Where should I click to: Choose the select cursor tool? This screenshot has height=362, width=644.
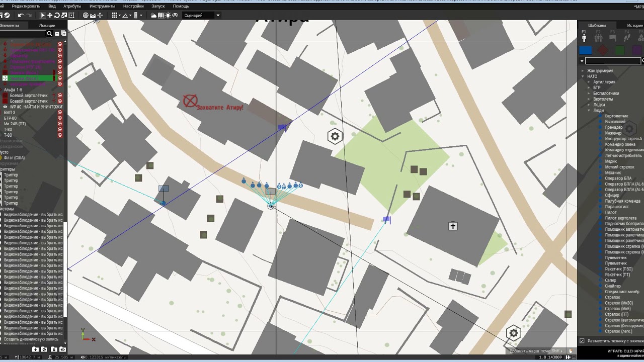[43, 16]
